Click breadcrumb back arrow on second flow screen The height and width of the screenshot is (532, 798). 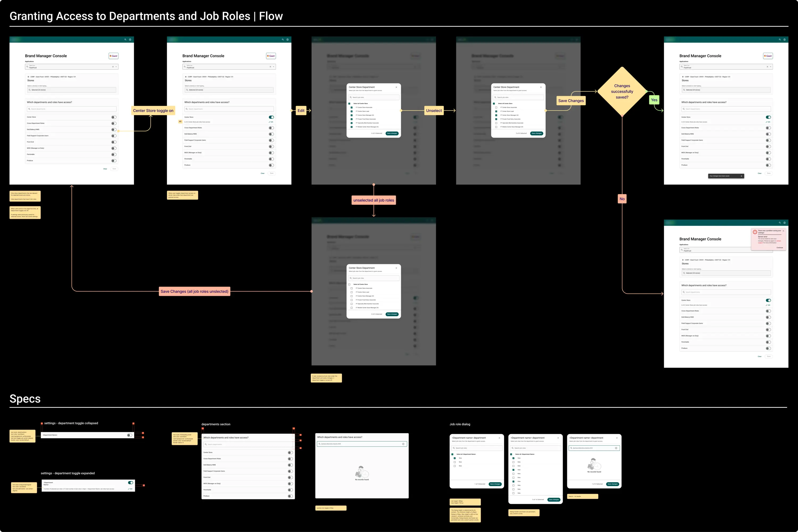point(186,77)
